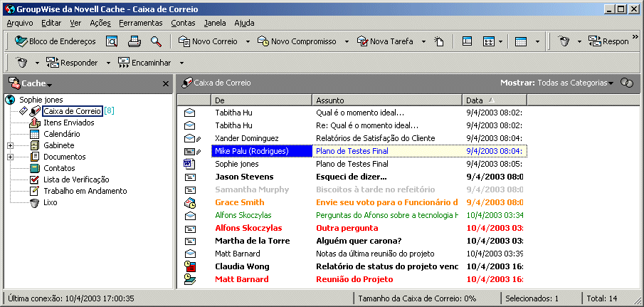Select the Caixa de Correio folder in tree
This screenshot has width=644, height=307.
[73, 111]
